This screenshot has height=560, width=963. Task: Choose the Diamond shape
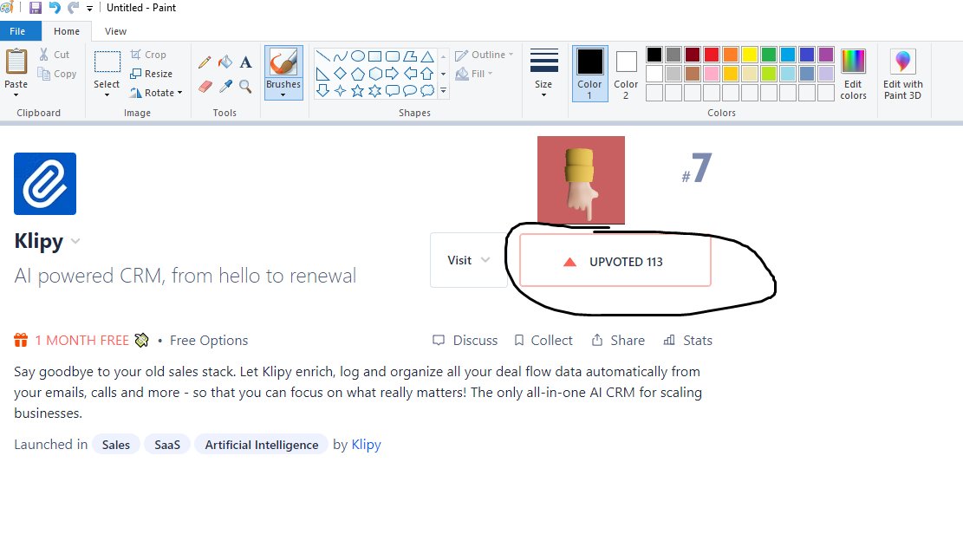341,74
